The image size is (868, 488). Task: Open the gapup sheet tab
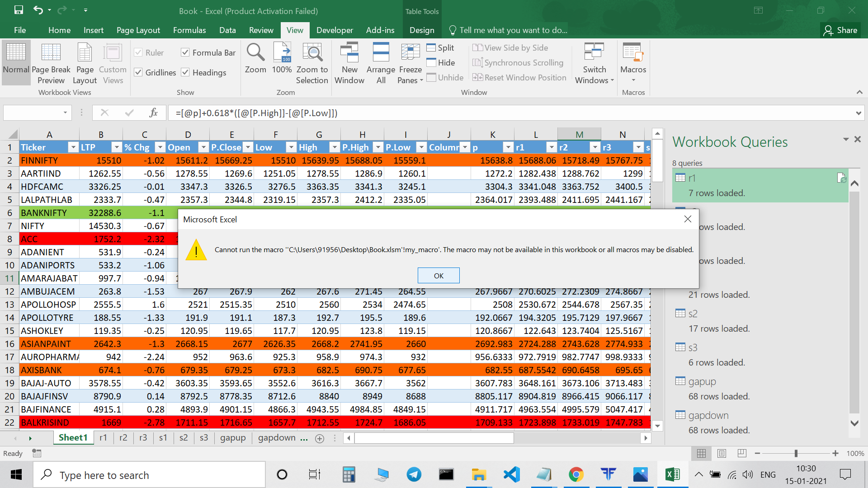click(x=233, y=437)
